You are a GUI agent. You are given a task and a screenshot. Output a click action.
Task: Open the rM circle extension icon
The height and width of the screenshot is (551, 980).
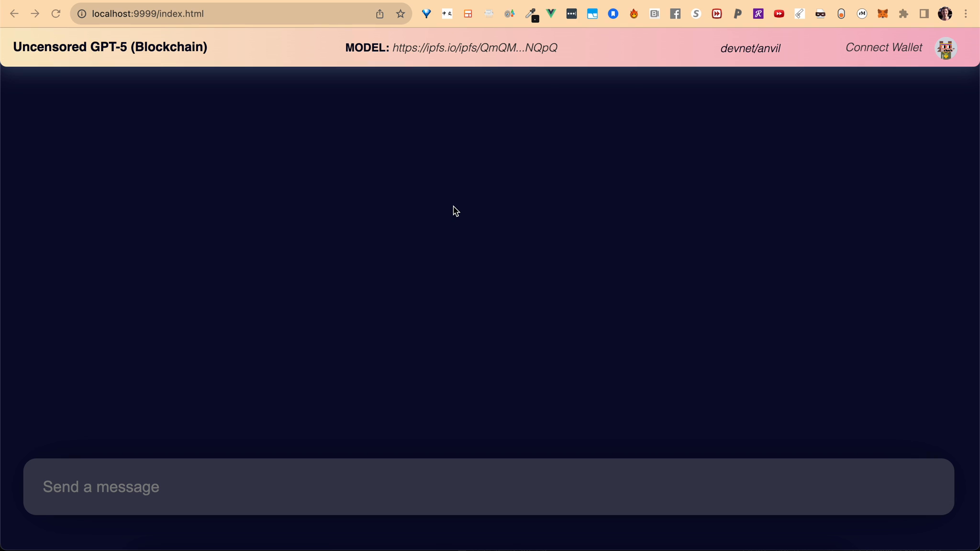[862, 14]
